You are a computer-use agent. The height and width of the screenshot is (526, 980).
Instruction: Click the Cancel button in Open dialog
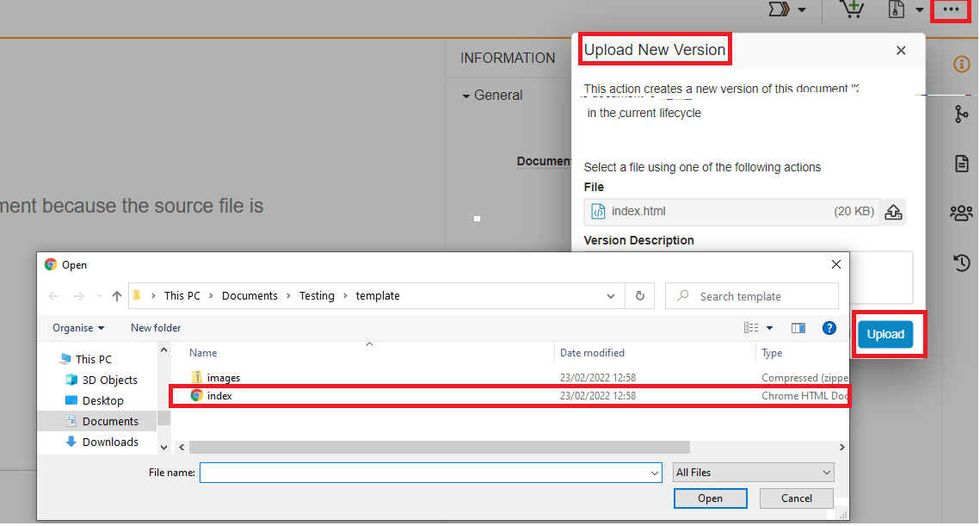(796, 498)
